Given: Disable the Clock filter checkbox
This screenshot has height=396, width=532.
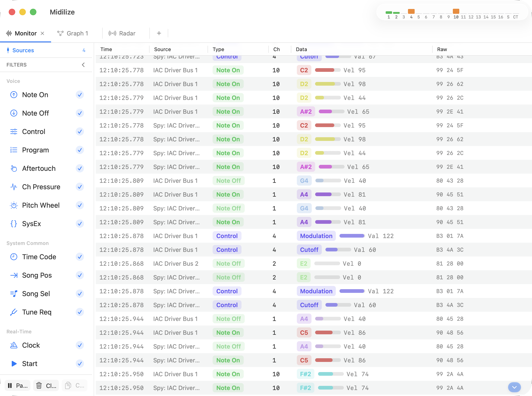Looking at the screenshot, I should (80, 345).
